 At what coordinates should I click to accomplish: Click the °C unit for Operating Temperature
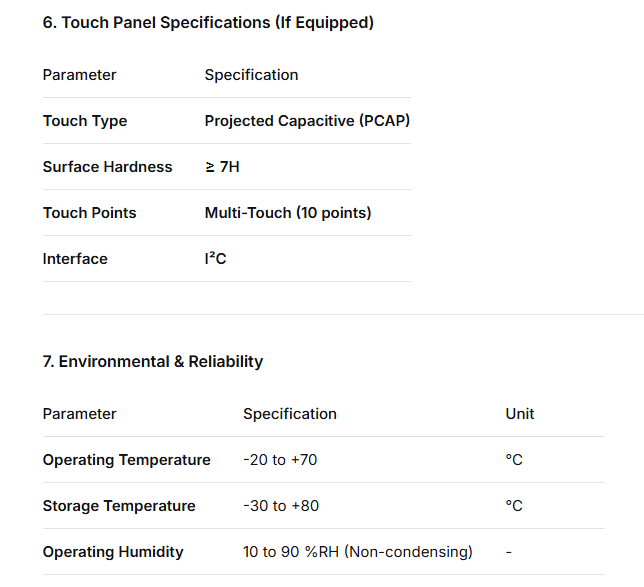(x=514, y=460)
